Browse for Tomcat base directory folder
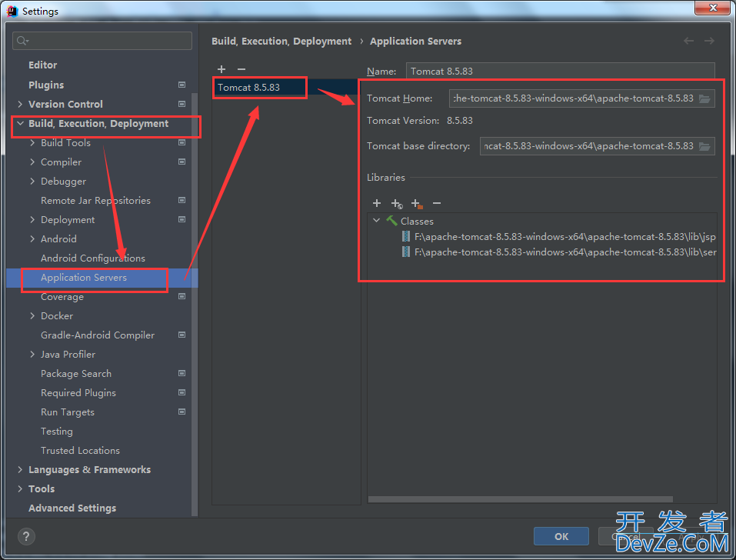Image resolution: width=736 pixels, height=560 pixels. (704, 146)
